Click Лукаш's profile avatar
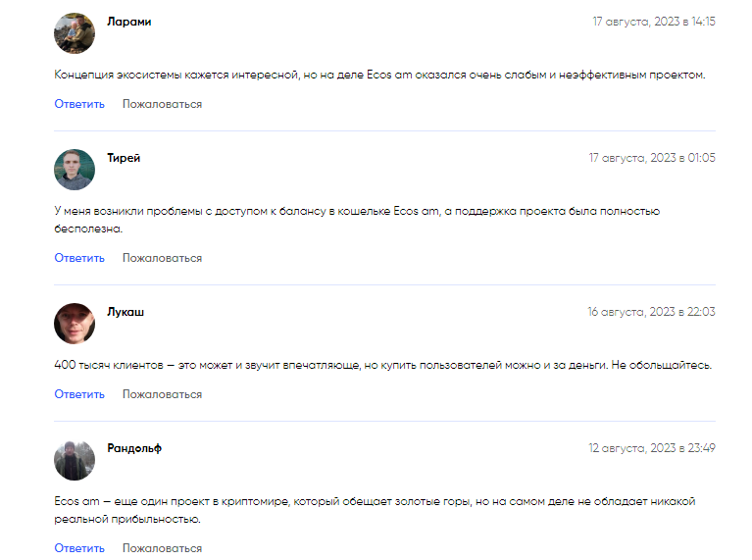 pos(75,324)
